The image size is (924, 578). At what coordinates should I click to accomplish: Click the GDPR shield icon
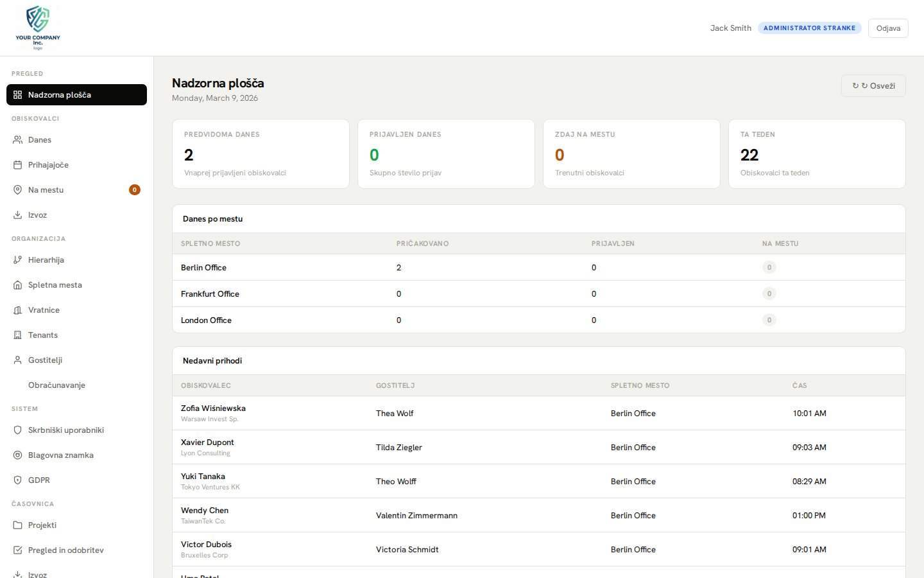(17, 480)
